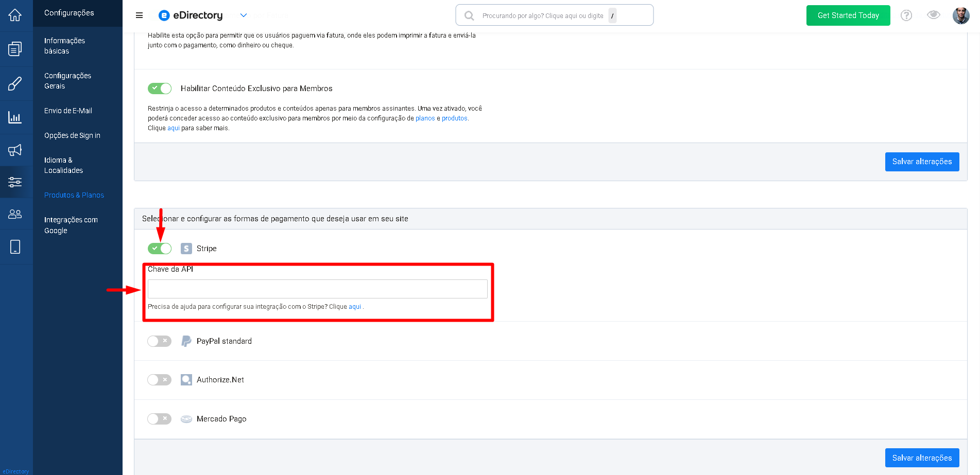The image size is (980, 475).
Task: Click lower Salvar alterações button
Action: [x=922, y=458]
